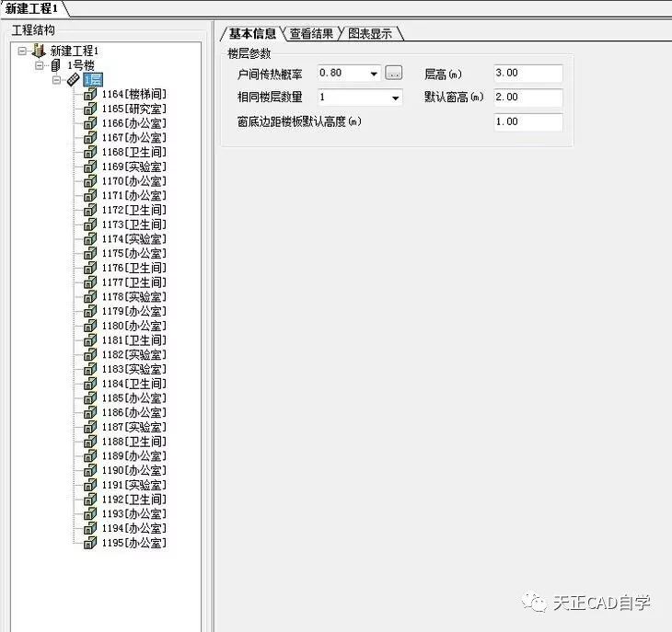Click room icon for 1194[办公室]
This screenshot has height=632, width=672.
tap(90, 528)
